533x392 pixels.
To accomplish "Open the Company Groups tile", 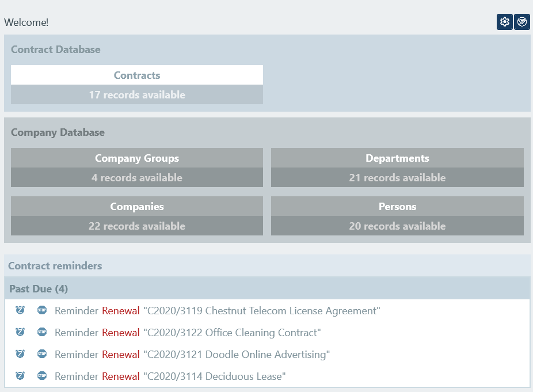I will click(x=137, y=168).
